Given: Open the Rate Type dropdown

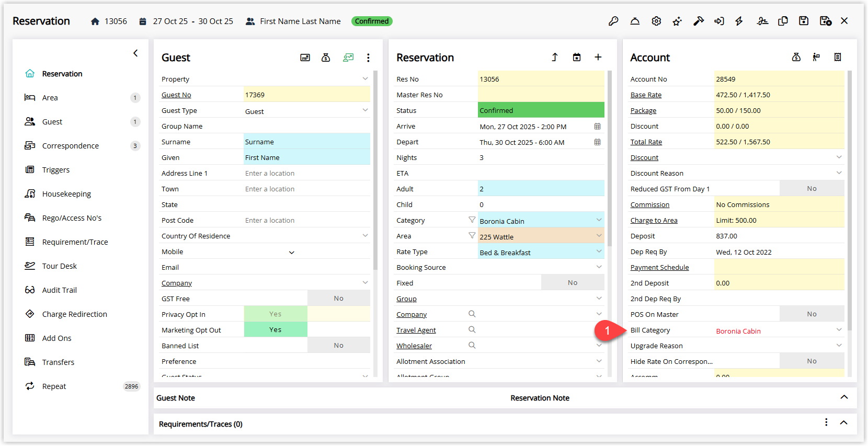Looking at the screenshot, I should pyautogui.click(x=599, y=251).
